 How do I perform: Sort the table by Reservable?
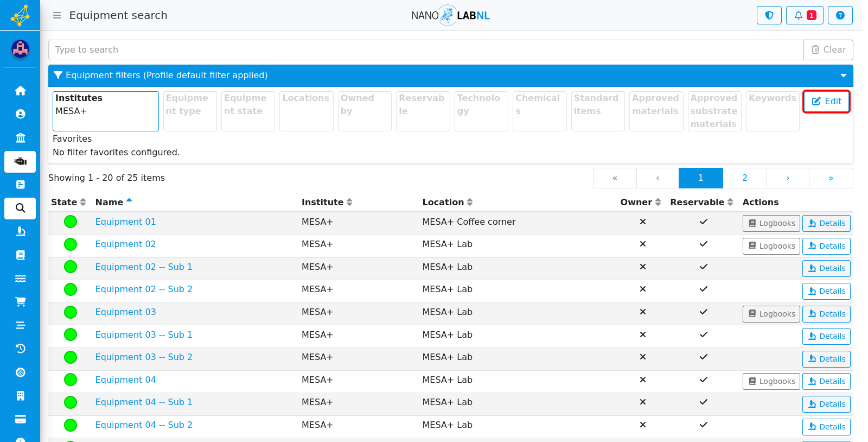click(701, 202)
